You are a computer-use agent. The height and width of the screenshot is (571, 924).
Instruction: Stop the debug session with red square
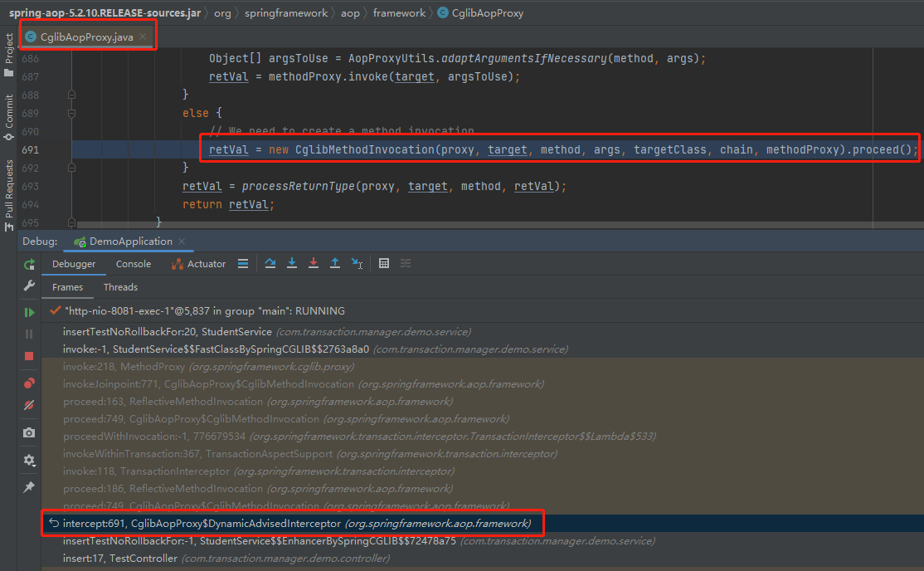(29, 356)
